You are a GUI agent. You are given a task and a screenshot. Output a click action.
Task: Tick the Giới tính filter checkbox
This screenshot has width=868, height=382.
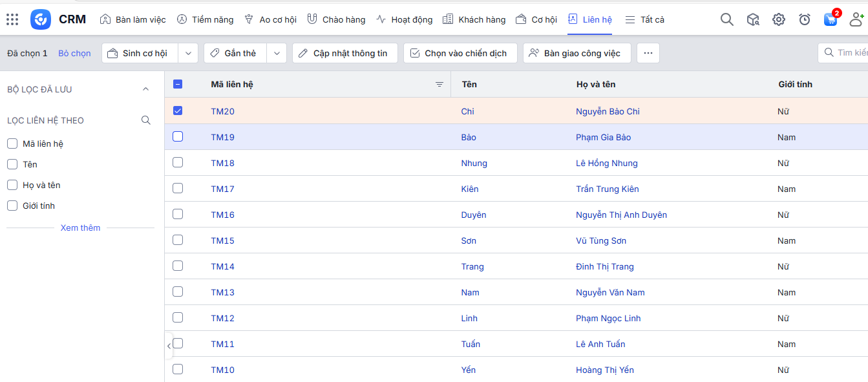coord(12,206)
